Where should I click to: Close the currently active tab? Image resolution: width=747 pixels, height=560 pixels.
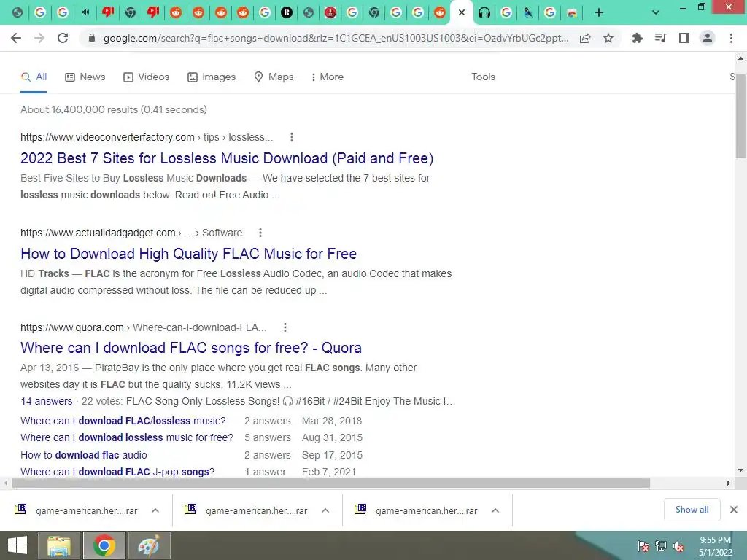click(462, 12)
